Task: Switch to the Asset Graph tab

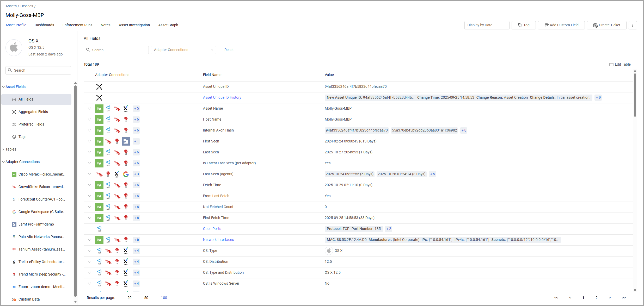Action: [x=168, y=25]
